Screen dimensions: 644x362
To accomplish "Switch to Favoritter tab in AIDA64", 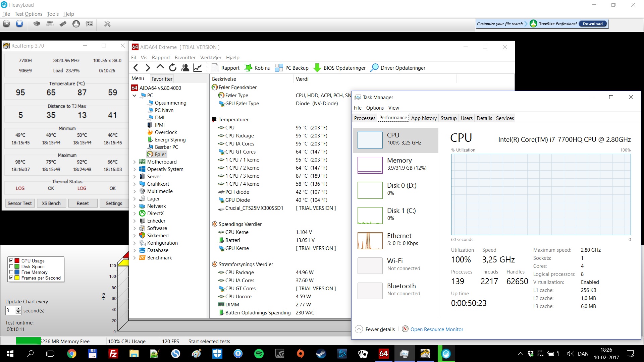I will pos(162,79).
